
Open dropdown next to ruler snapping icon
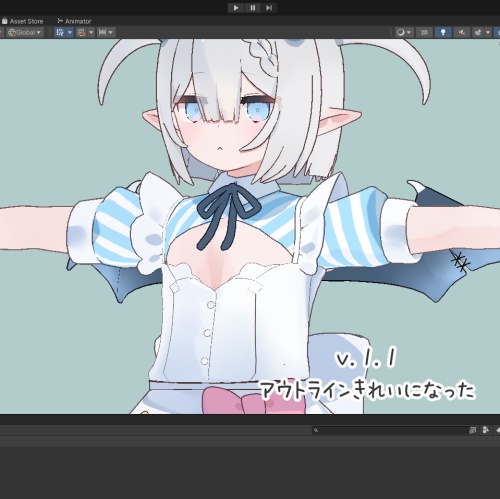(x=111, y=32)
